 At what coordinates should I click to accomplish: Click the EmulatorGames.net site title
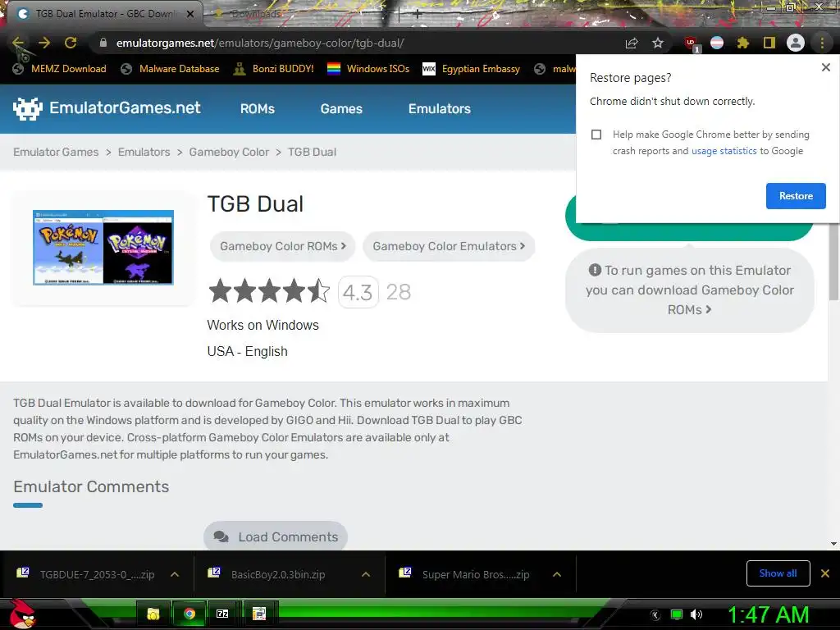coord(125,107)
